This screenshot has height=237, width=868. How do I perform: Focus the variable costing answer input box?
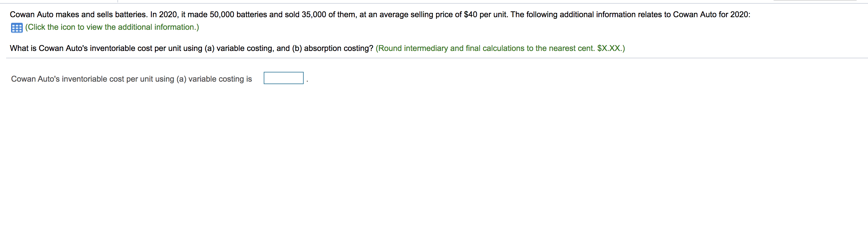(x=283, y=78)
